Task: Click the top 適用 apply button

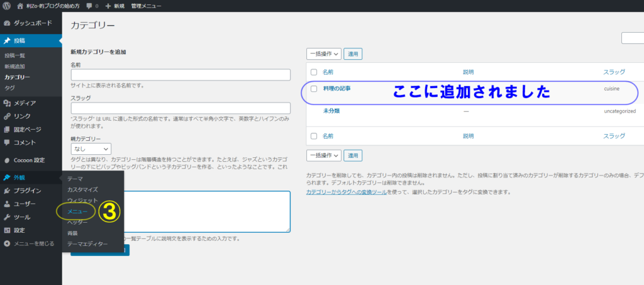Action: [353, 54]
